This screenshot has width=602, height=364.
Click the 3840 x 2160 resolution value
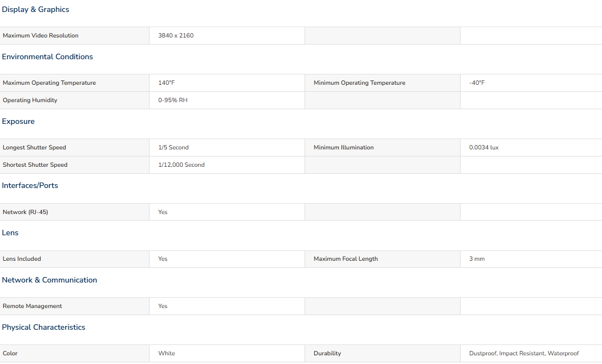point(176,36)
